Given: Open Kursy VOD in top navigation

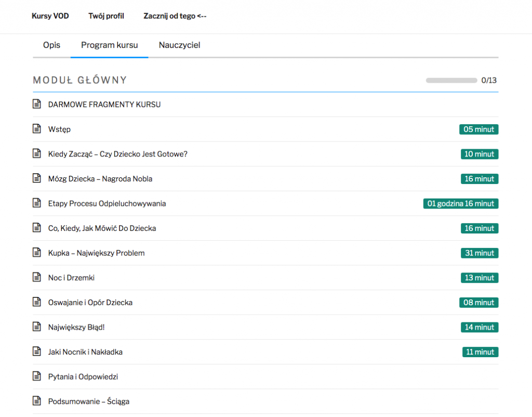Looking at the screenshot, I should 49,16.
